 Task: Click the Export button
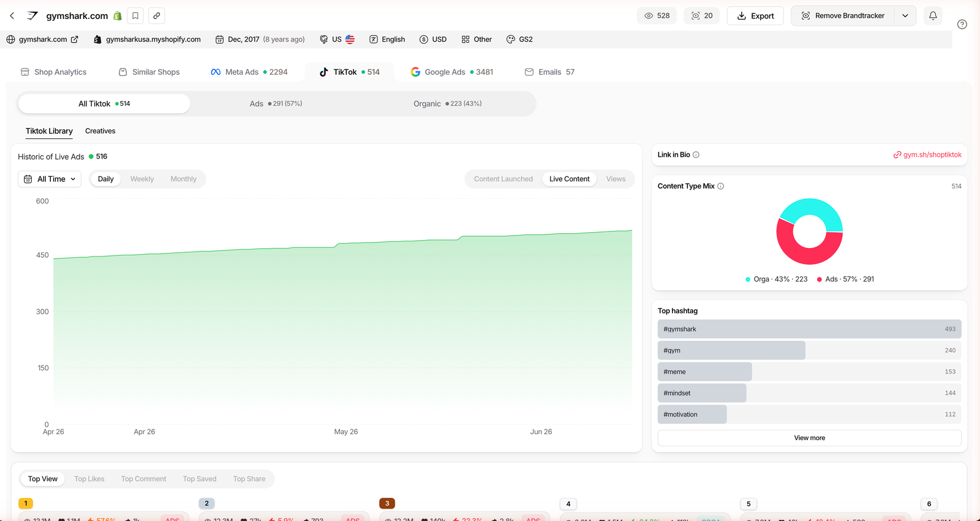point(755,16)
